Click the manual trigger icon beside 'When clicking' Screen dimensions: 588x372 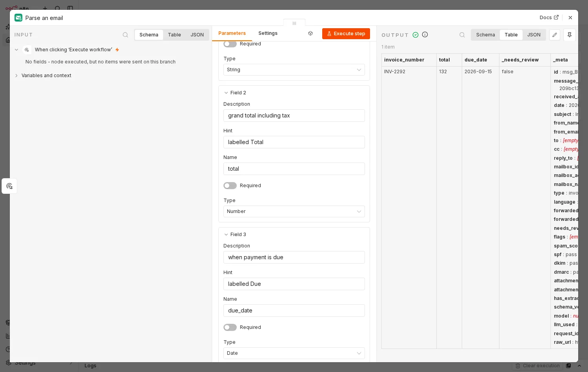(27, 50)
